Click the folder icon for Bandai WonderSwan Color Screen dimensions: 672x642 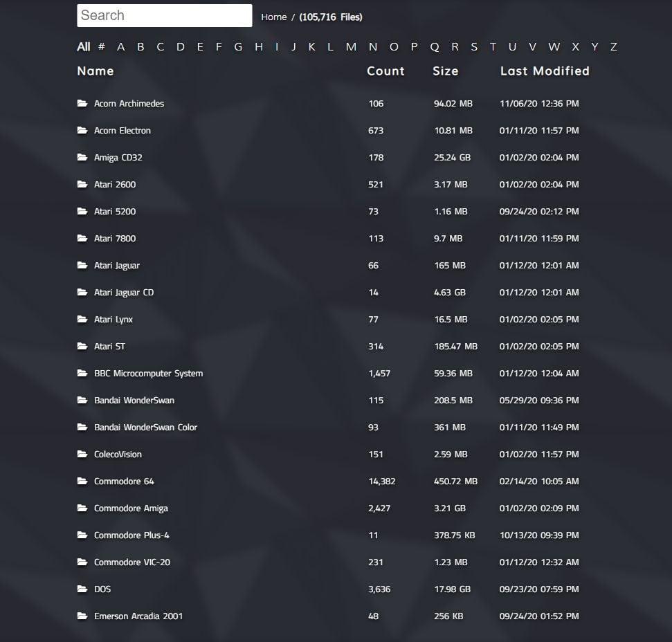pyautogui.click(x=82, y=427)
